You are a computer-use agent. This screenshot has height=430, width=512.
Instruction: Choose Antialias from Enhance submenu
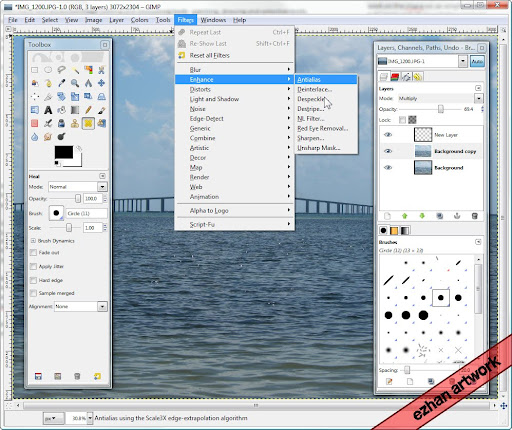click(x=326, y=79)
